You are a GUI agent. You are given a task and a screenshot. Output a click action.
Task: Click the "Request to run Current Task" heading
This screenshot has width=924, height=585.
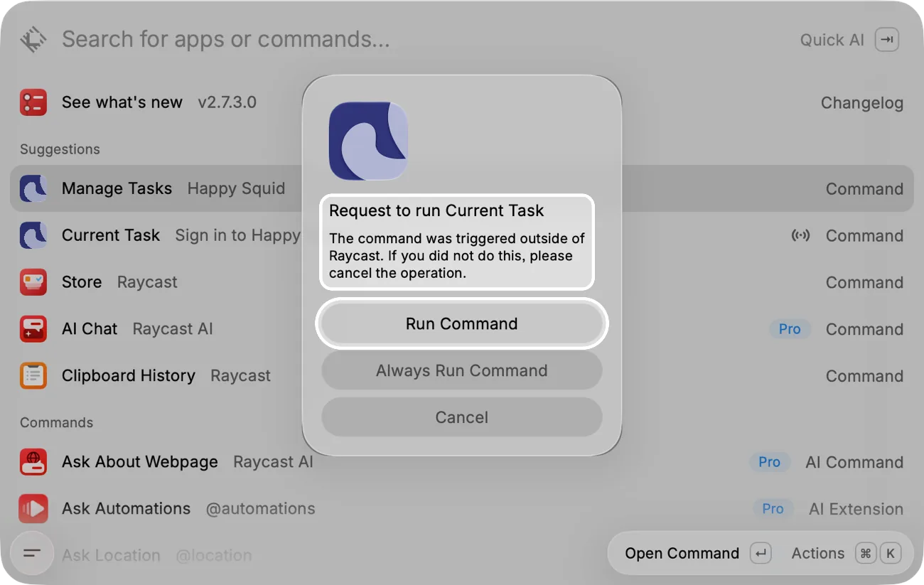click(x=436, y=211)
